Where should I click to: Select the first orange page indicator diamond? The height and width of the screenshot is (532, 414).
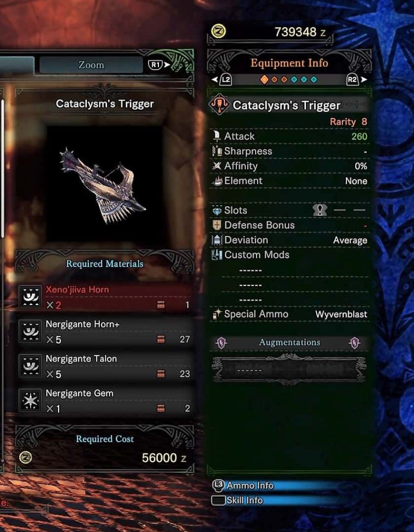pyautogui.click(x=264, y=79)
